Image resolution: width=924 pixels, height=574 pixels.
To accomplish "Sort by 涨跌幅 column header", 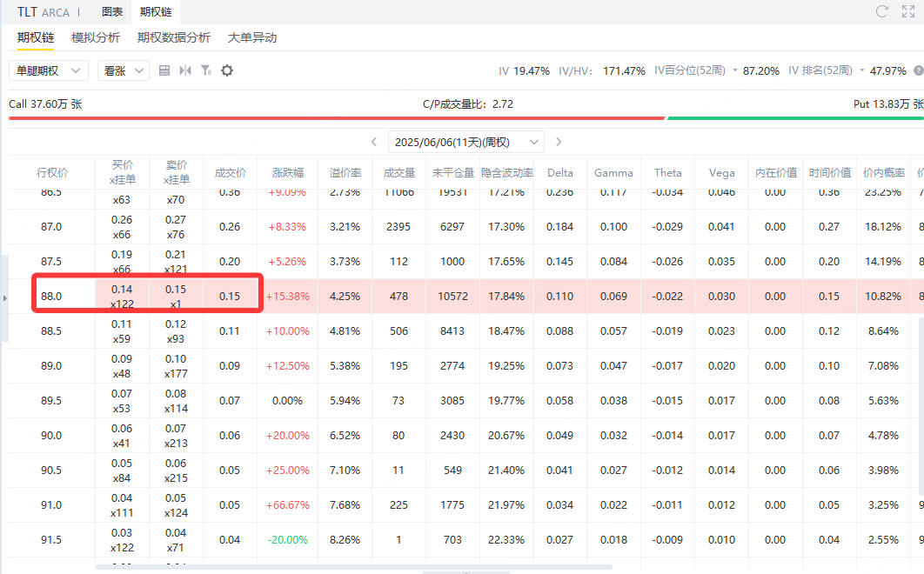I will pos(288,173).
